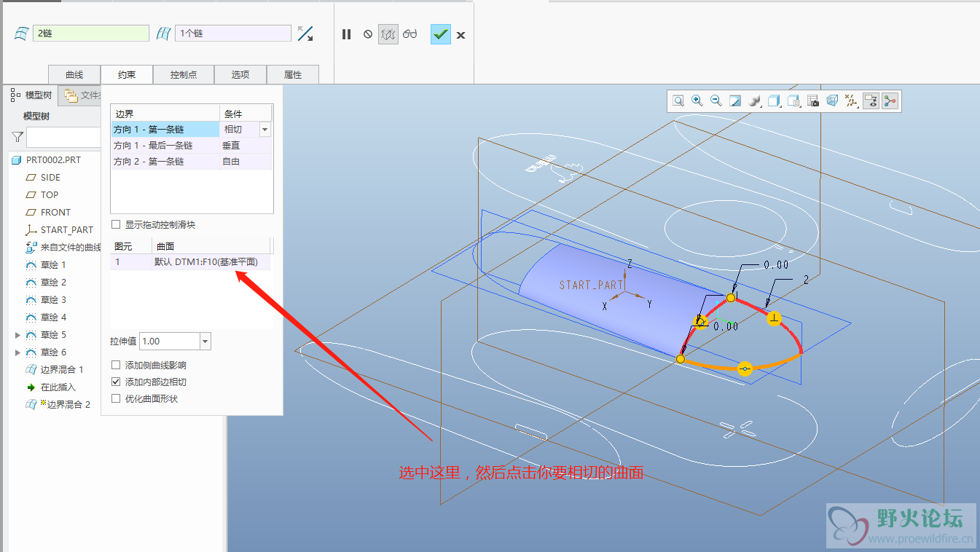
Task: Uncheck 添加内部边相切 checkbox
Action: (x=116, y=382)
